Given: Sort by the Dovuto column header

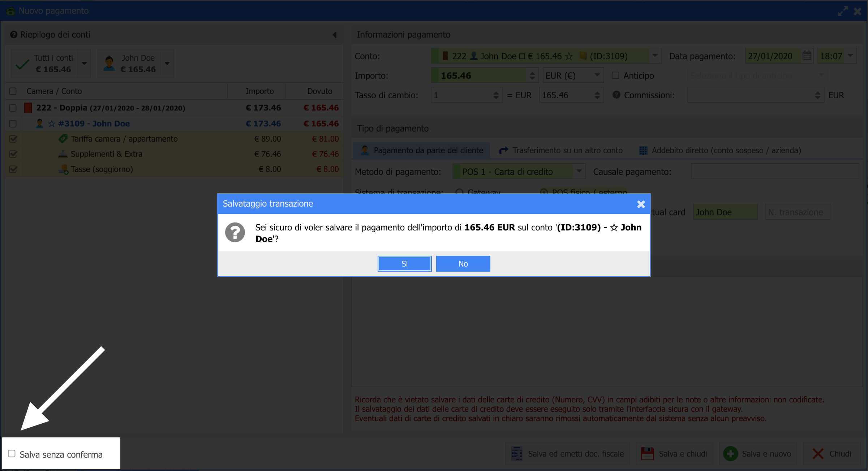Looking at the screenshot, I should coord(320,91).
